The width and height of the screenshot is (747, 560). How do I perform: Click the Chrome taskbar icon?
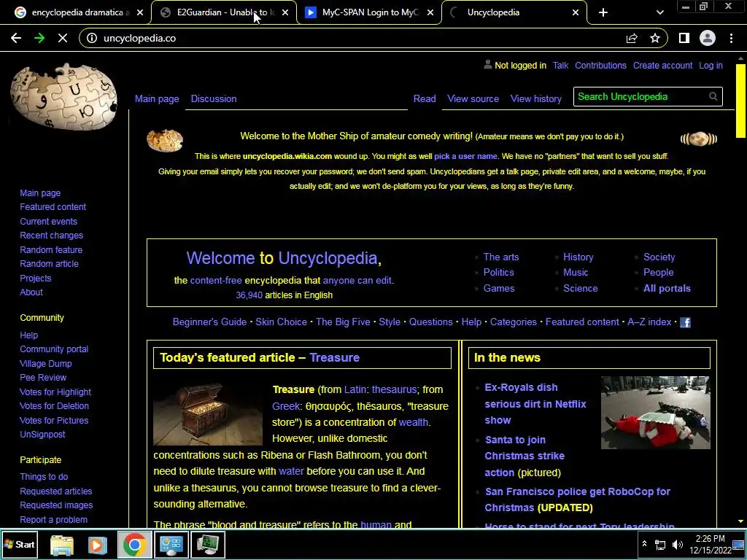point(134,545)
